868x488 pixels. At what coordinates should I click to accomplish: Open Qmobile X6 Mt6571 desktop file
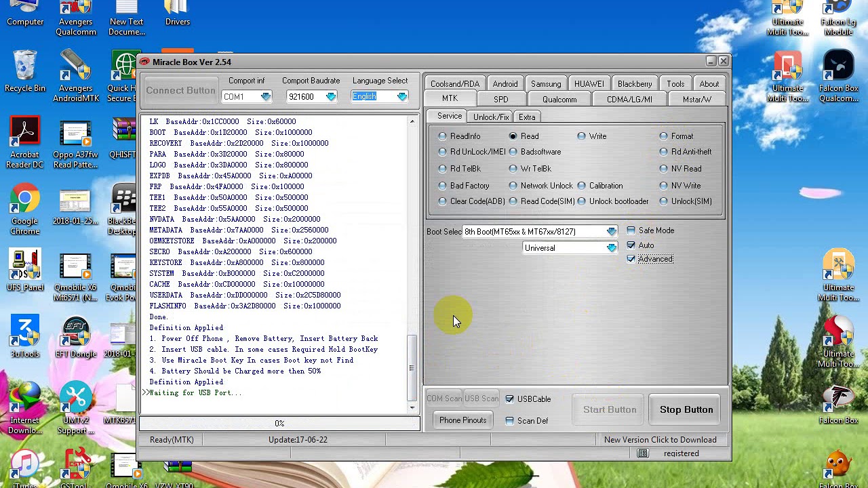76,277
